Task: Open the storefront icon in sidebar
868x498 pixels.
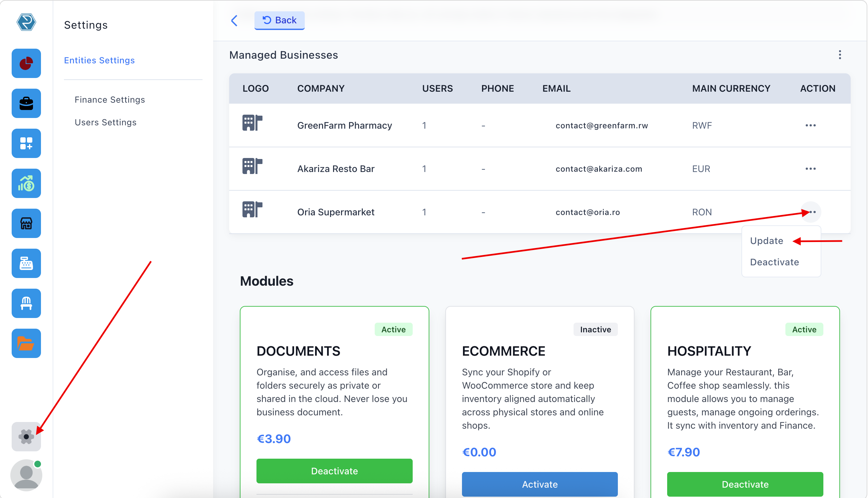Action: [26, 223]
